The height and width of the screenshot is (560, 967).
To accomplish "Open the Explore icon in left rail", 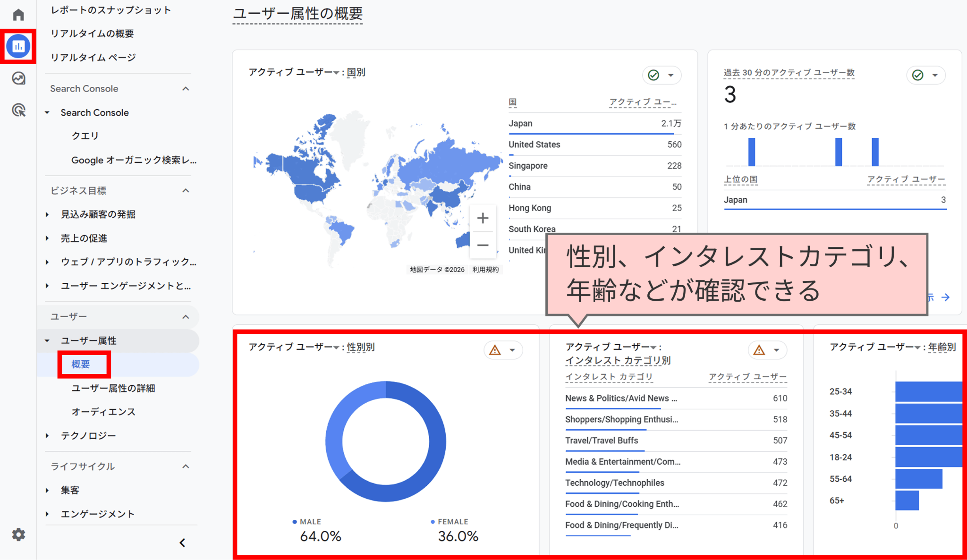I will pos(18,78).
